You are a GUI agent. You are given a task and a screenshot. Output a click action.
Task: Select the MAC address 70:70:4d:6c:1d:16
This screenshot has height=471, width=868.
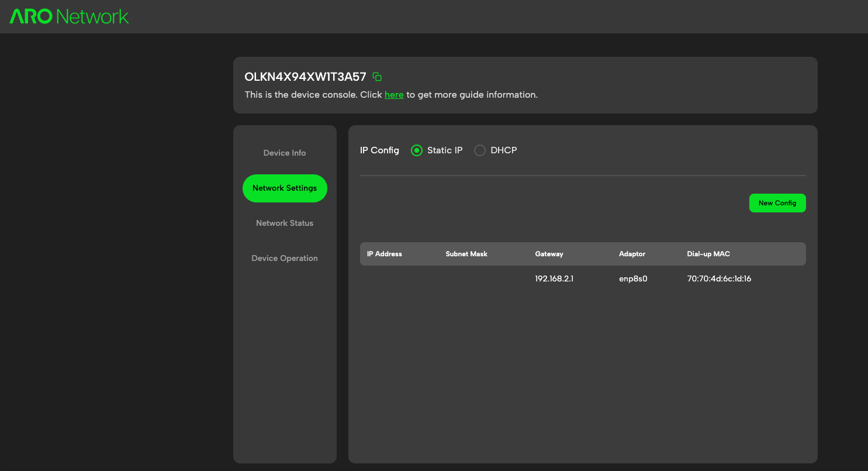719,279
